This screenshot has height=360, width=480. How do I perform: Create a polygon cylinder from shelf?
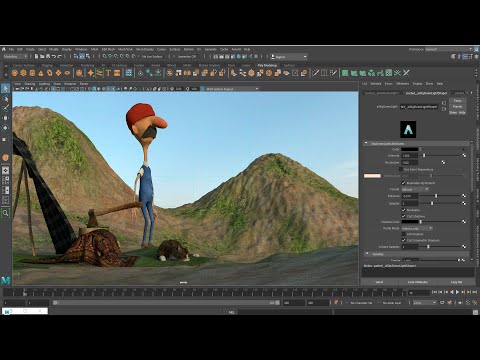click(x=32, y=73)
